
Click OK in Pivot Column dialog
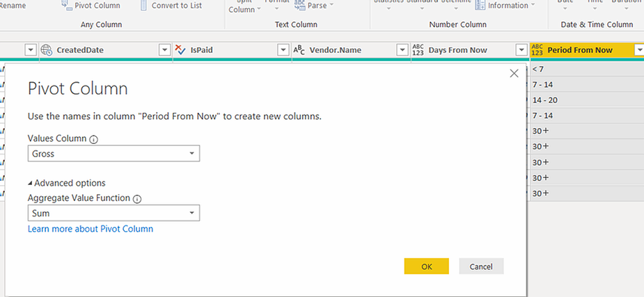coord(426,266)
